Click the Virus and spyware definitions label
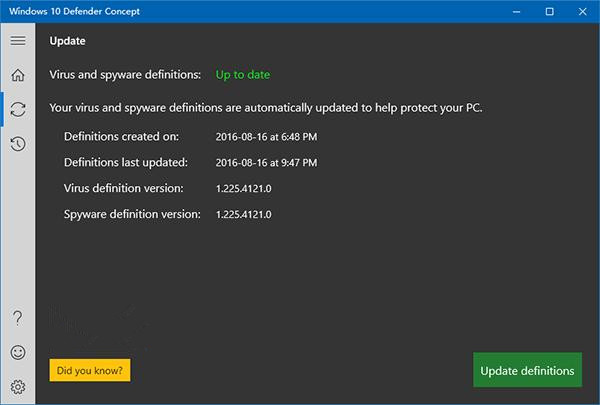The height and width of the screenshot is (405, 600). (x=125, y=75)
